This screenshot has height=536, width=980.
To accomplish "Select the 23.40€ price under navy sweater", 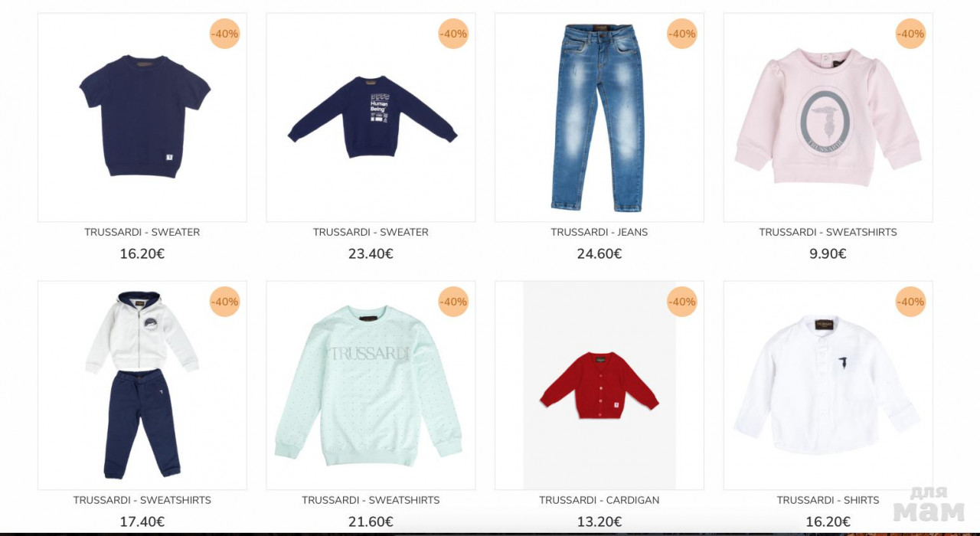I will pyautogui.click(x=371, y=253).
